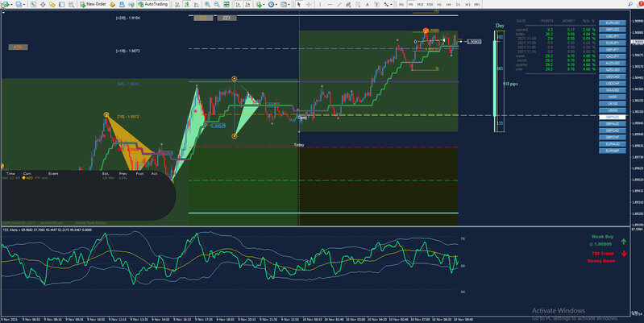Open the arrows objects tool

tap(385, 4)
